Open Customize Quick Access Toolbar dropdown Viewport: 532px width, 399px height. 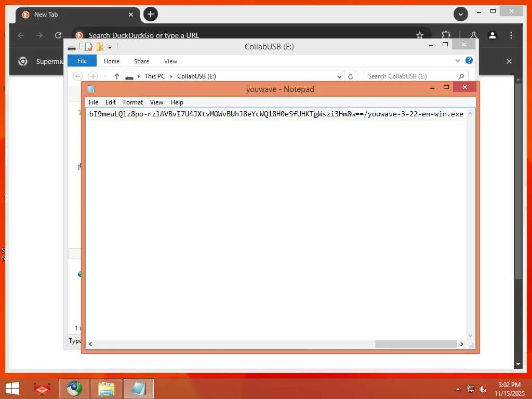110,47
